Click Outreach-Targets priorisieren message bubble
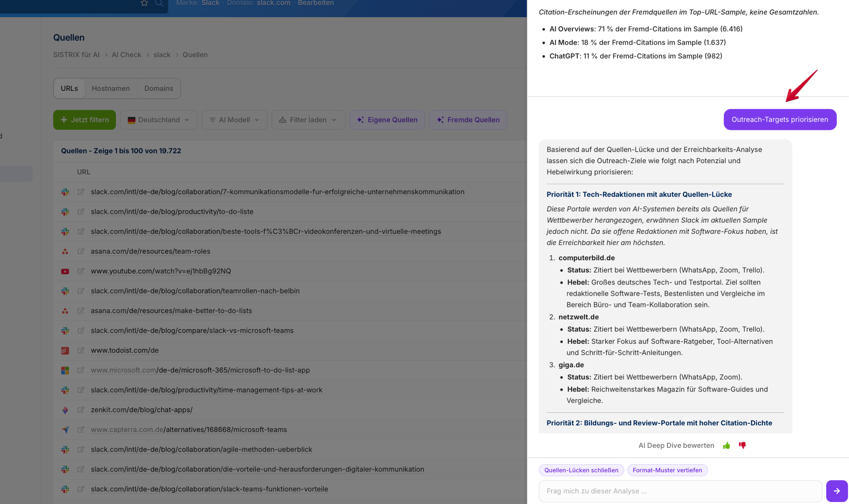Viewport: 849px width, 504px height. tap(780, 120)
